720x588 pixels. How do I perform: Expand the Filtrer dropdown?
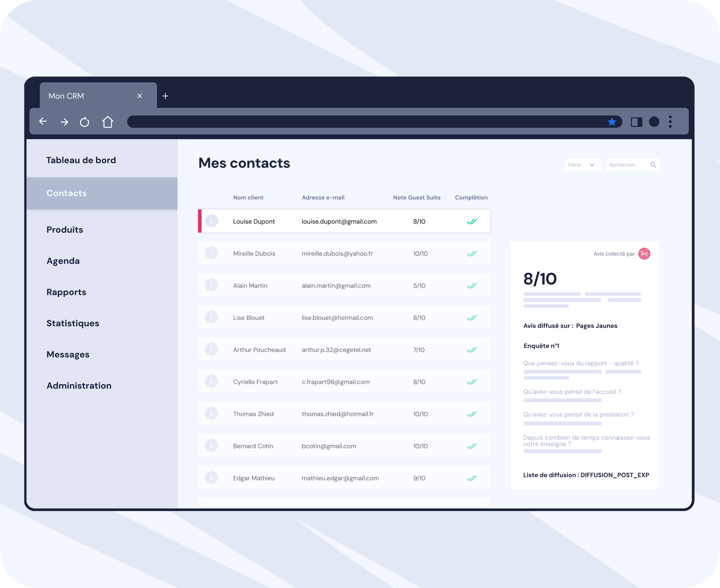[583, 165]
